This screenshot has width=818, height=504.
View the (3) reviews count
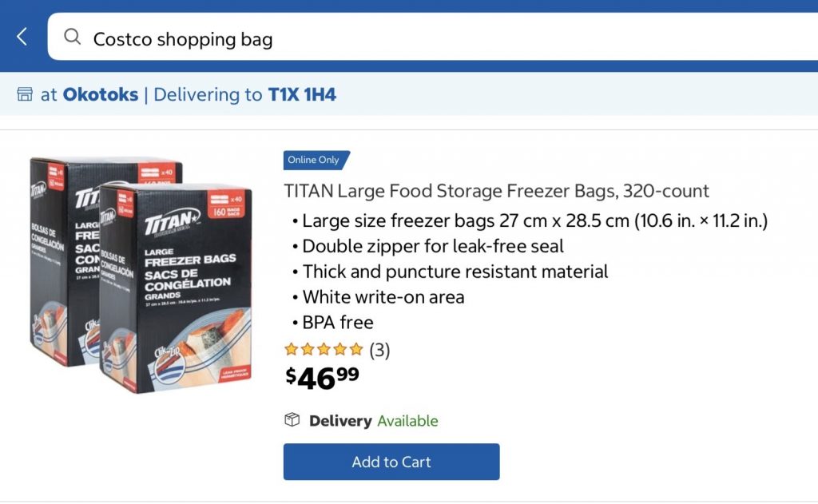pos(379,350)
